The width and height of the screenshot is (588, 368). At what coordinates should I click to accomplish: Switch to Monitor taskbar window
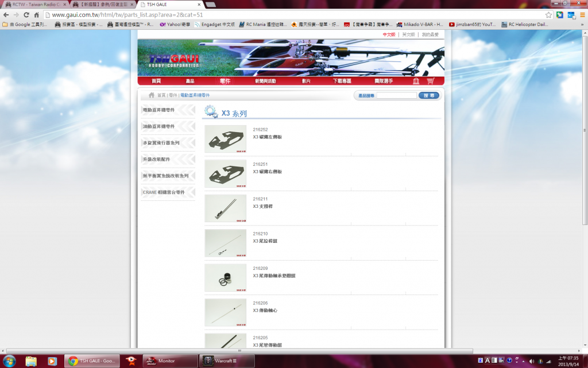[x=170, y=361]
